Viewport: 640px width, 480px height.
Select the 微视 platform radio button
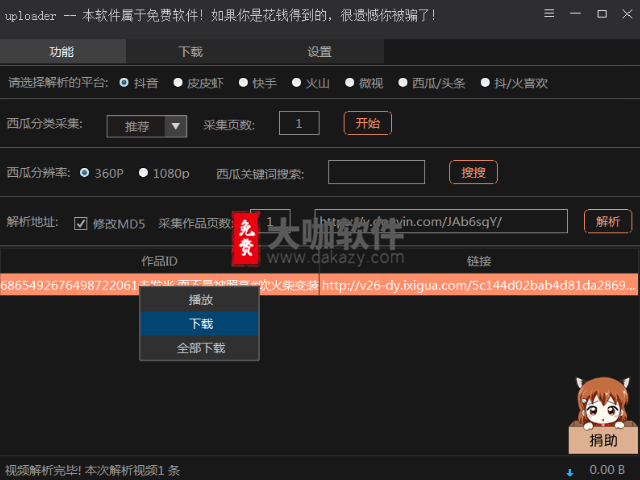pyautogui.click(x=349, y=83)
